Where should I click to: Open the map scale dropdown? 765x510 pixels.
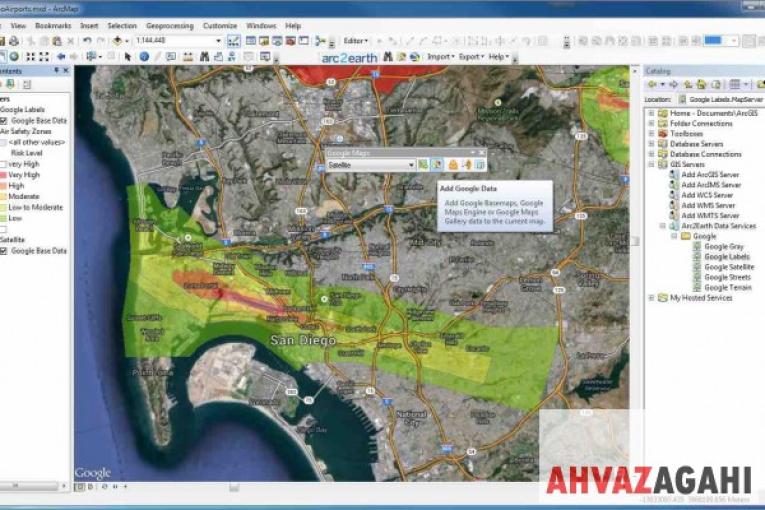pyautogui.click(x=218, y=41)
